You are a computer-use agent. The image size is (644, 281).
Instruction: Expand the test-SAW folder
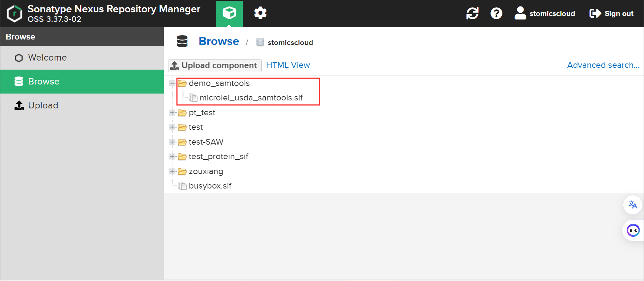click(x=172, y=142)
